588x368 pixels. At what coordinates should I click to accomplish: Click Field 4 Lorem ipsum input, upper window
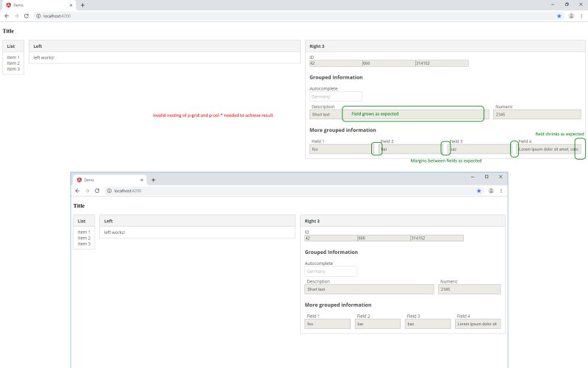pos(549,149)
